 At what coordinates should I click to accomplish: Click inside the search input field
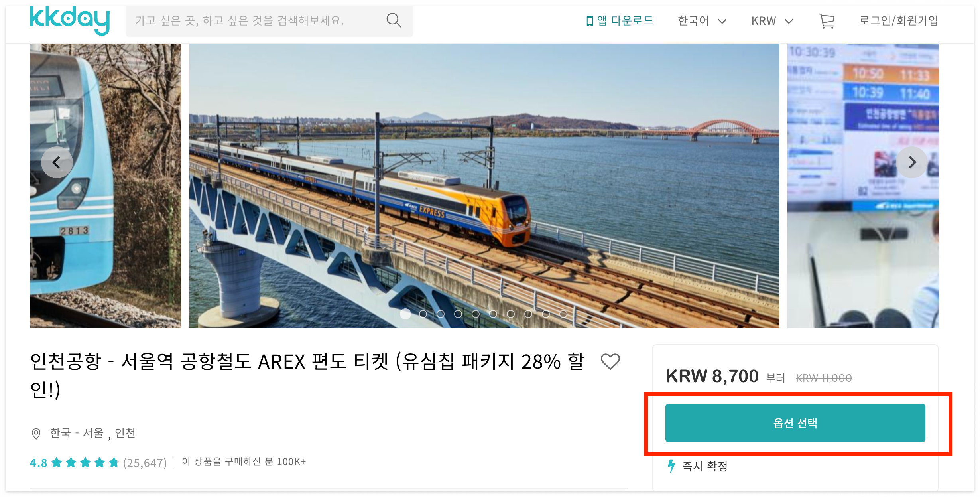[259, 21]
